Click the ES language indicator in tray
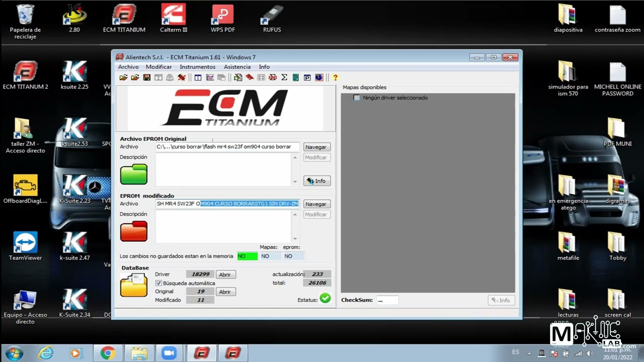The image size is (644, 362). tap(515, 352)
